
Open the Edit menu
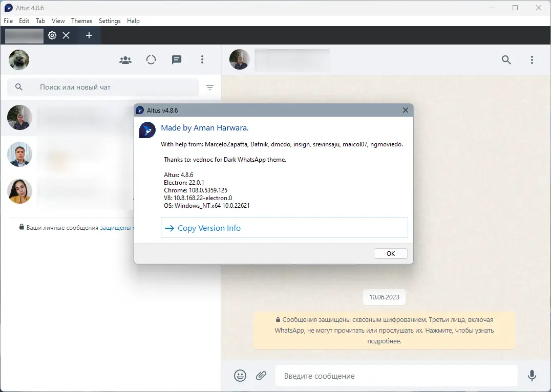(24, 21)
